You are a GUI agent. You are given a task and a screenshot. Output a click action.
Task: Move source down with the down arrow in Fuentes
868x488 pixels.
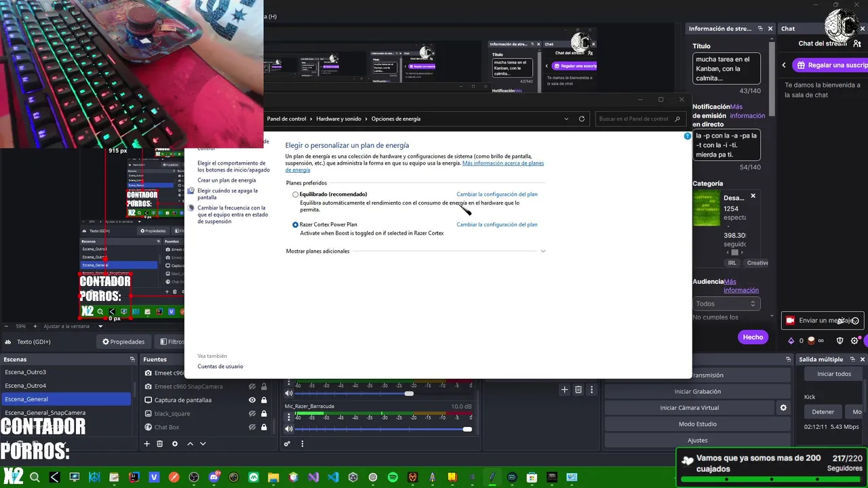(203, 443)
